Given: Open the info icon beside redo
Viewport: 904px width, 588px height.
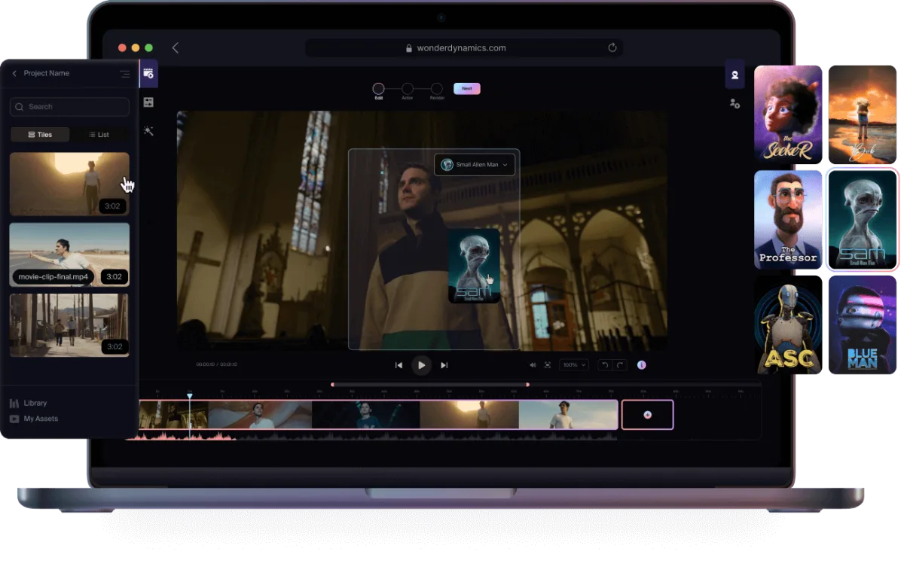Looking at the screenshot, I should click(x=642, y=365).
